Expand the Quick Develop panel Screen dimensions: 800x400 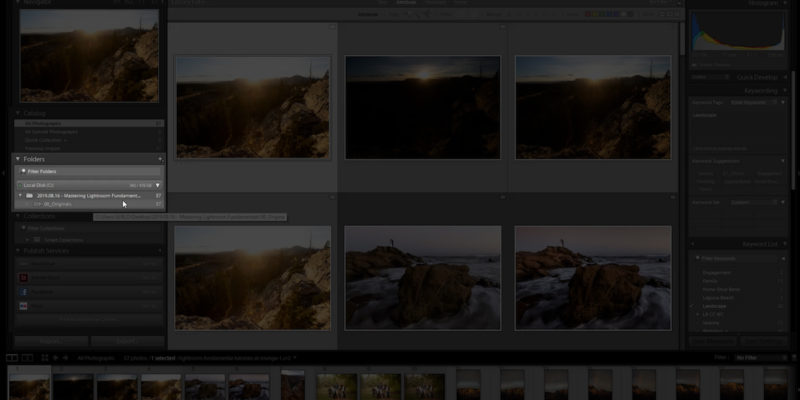[x=783, y=78]
